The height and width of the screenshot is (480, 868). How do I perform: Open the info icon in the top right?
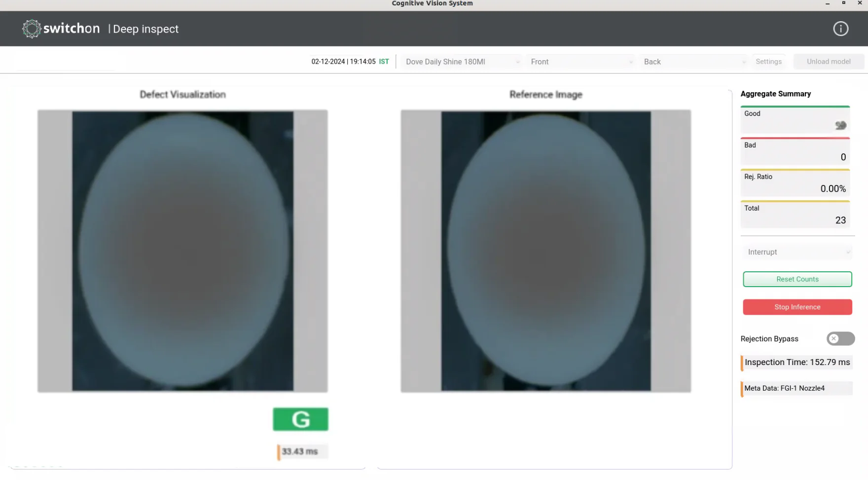(x=840, y=28)
